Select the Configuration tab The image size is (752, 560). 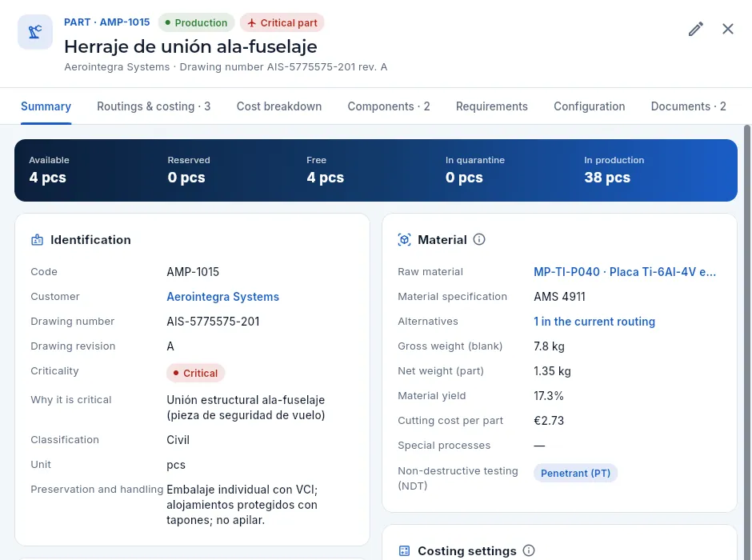[589, 106]
